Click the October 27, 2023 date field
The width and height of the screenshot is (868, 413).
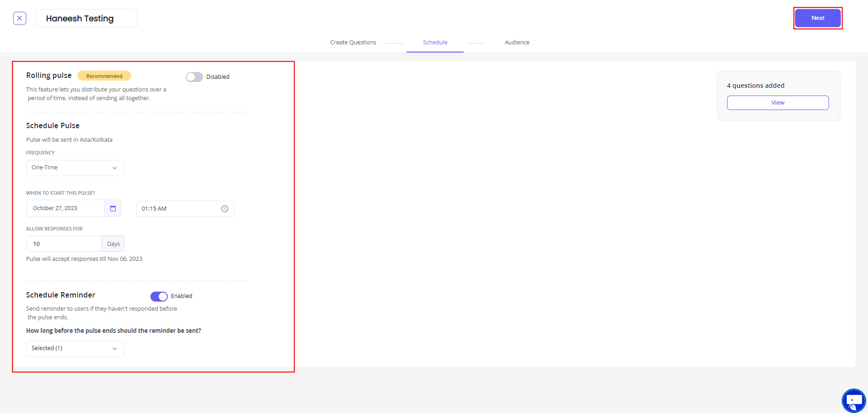(x=65, y=208)
